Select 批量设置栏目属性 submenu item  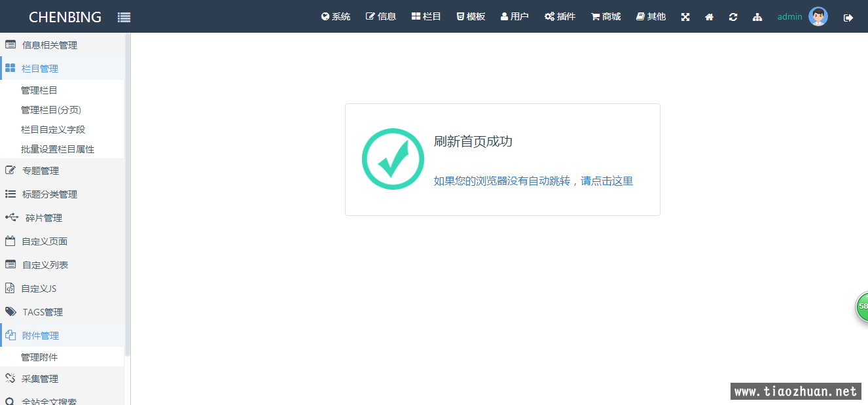(x=58, y=149)
